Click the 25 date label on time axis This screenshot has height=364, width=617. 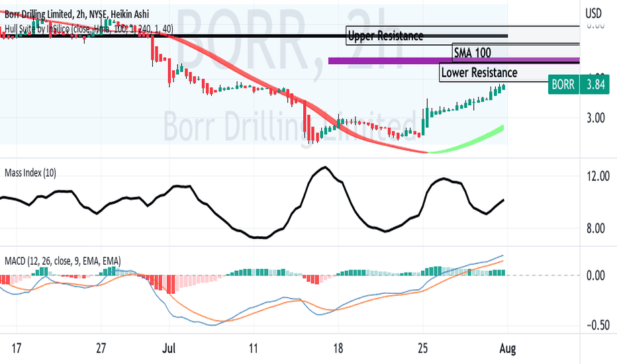[x=423, y=348]
